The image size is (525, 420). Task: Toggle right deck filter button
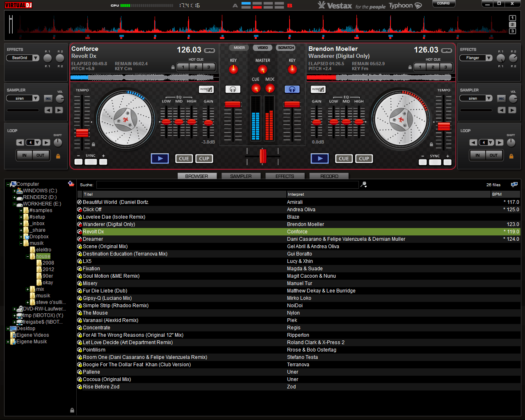pos(318,89)
